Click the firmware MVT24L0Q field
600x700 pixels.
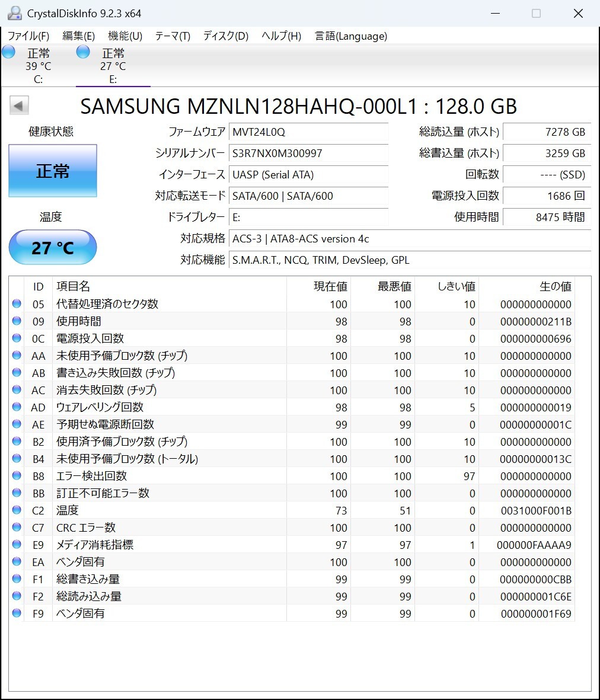point(308,132)
